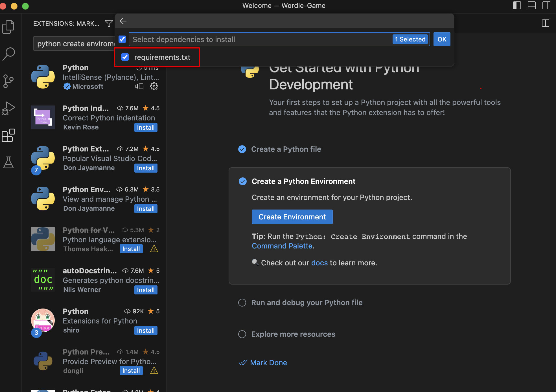556x392 pixels.
Task: Click 'Python Env...' extension title
Action: click(x=86, y=190)
